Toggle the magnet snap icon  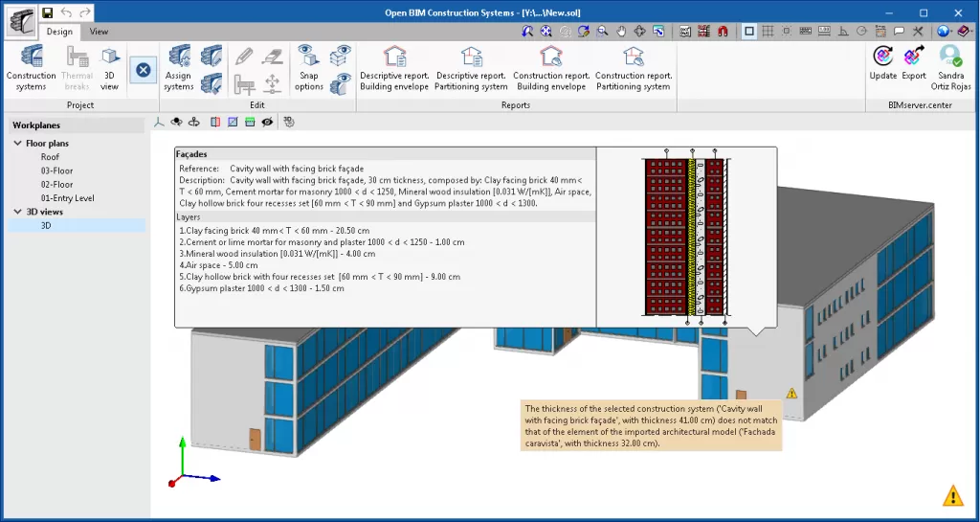click(x=723, y=32)
